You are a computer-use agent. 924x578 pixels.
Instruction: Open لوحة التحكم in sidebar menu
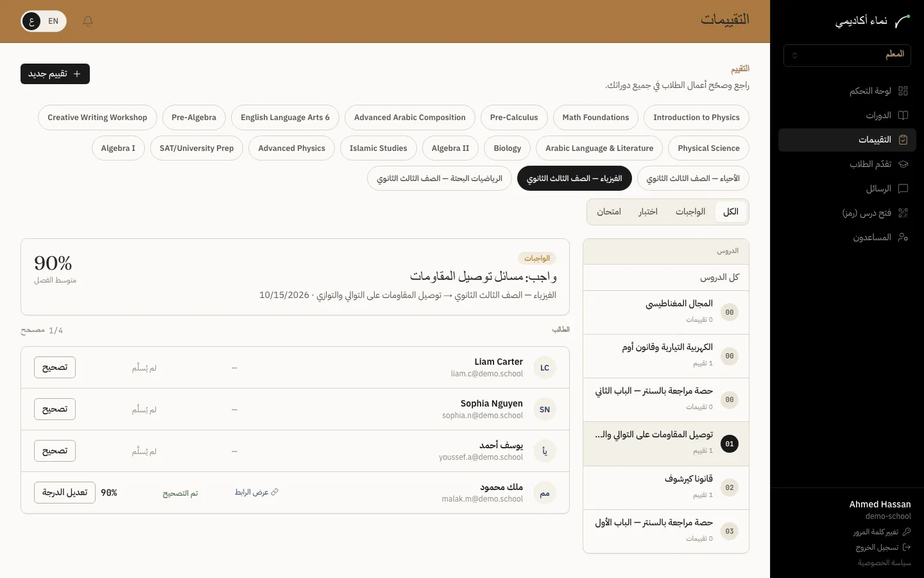click(847, 91)
